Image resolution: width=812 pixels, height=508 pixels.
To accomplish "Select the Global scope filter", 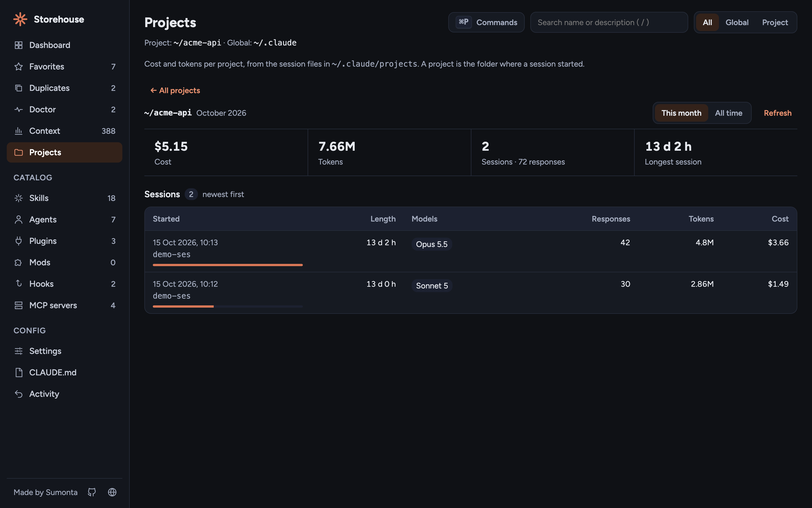I will pos(737,23).
